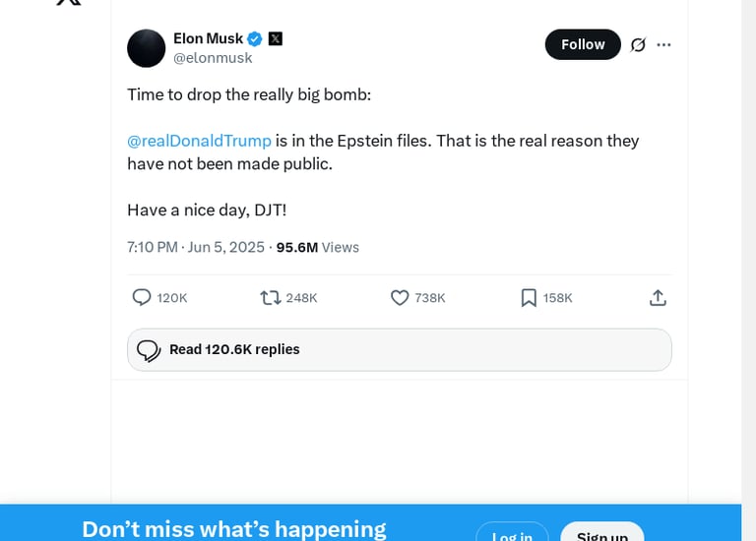Click the repost arrows icon
This screenshot has width=756, height=541.
(270, 297)
